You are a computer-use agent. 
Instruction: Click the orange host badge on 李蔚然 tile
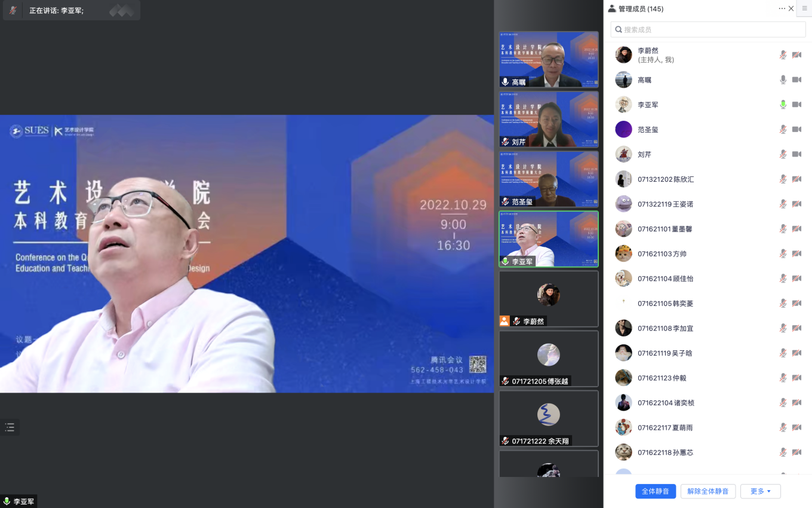(505, 321)
